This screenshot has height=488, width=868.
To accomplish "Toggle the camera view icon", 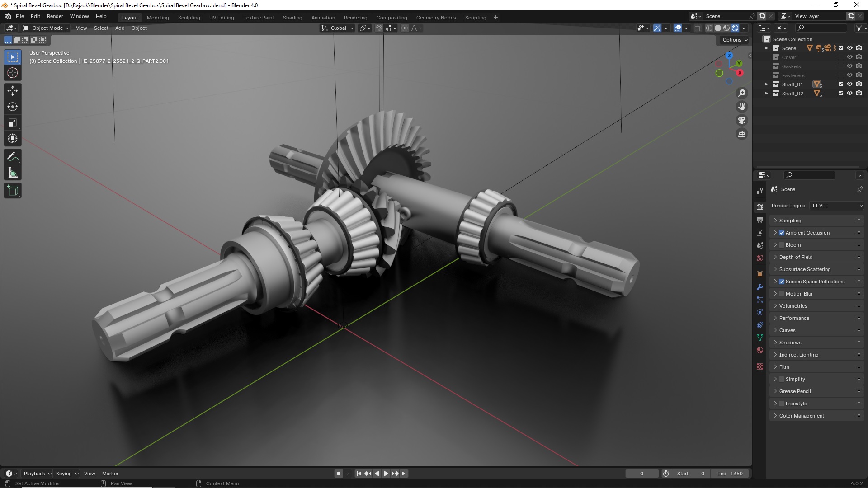I will [x=742, y=120].
